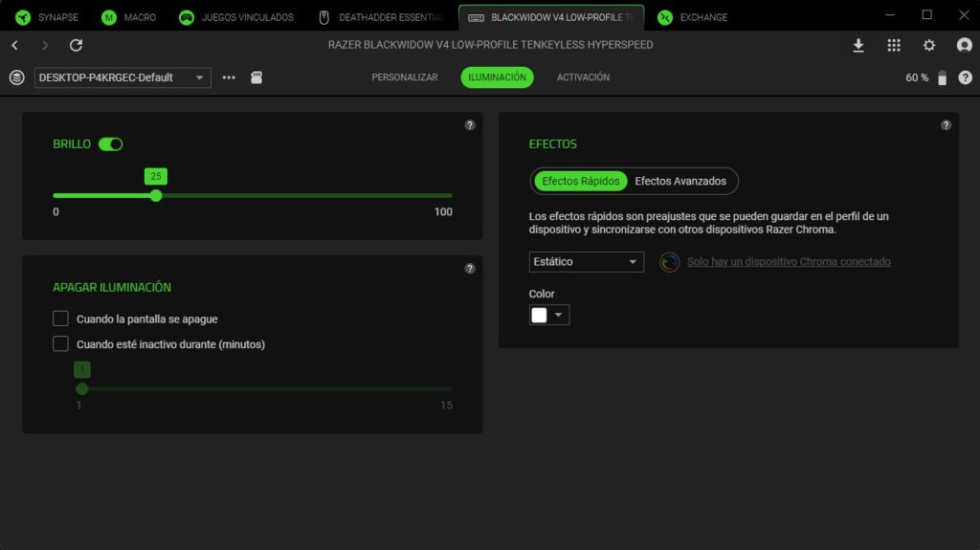This screenshot has width=980, height=550.
Task: Click the help icon in Efectos panel
Action: tap(946, 125)
